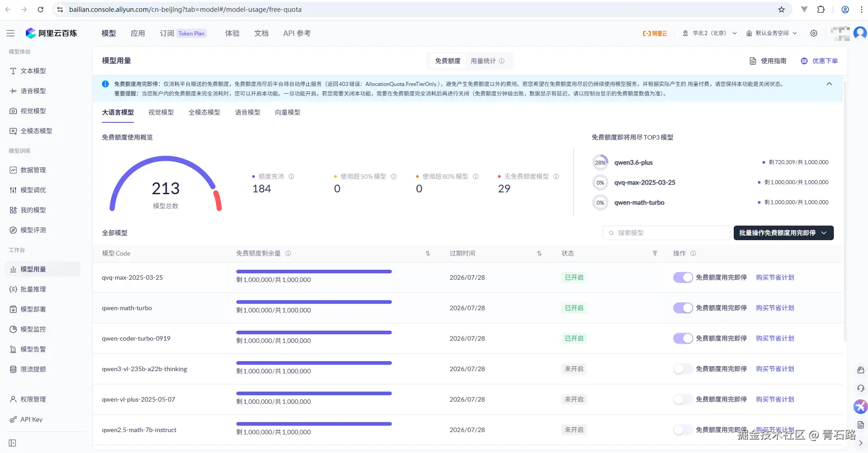The image size is (868, 453).
Task: Switch to 视觉模型 tab
Action: (161, 112)
